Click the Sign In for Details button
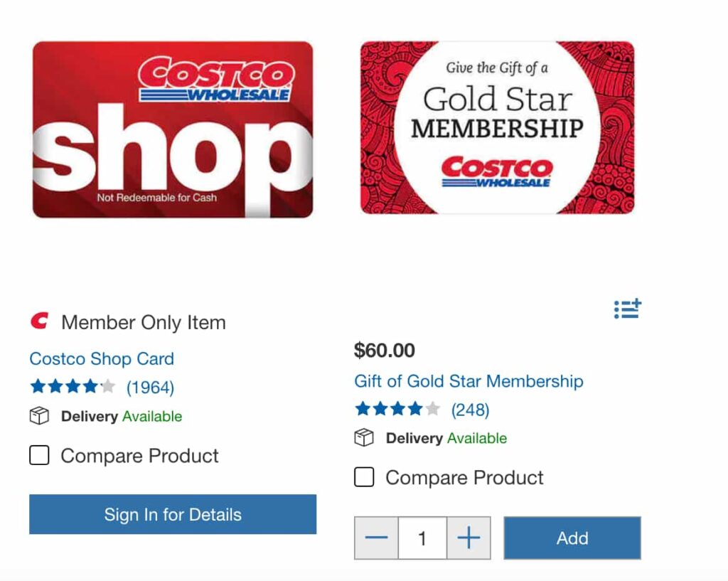 pyautogui.click(x=173, y=514)
